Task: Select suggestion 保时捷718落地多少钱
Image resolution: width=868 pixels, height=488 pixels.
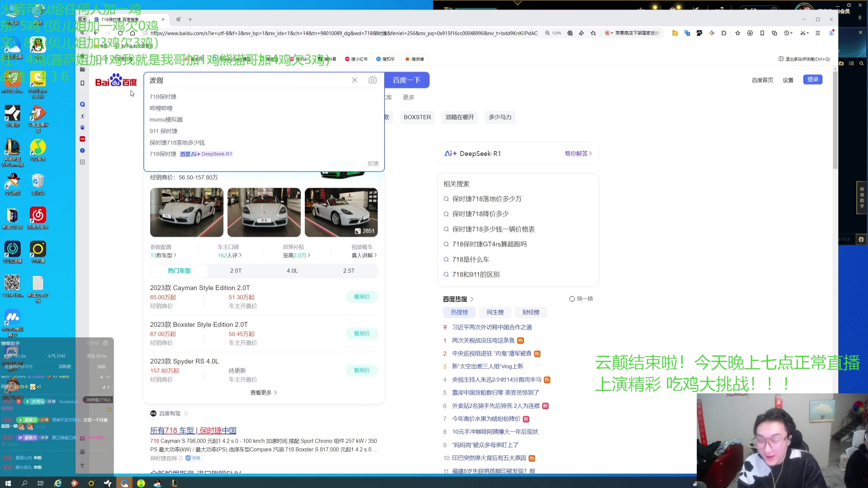Action: [177, 143]
